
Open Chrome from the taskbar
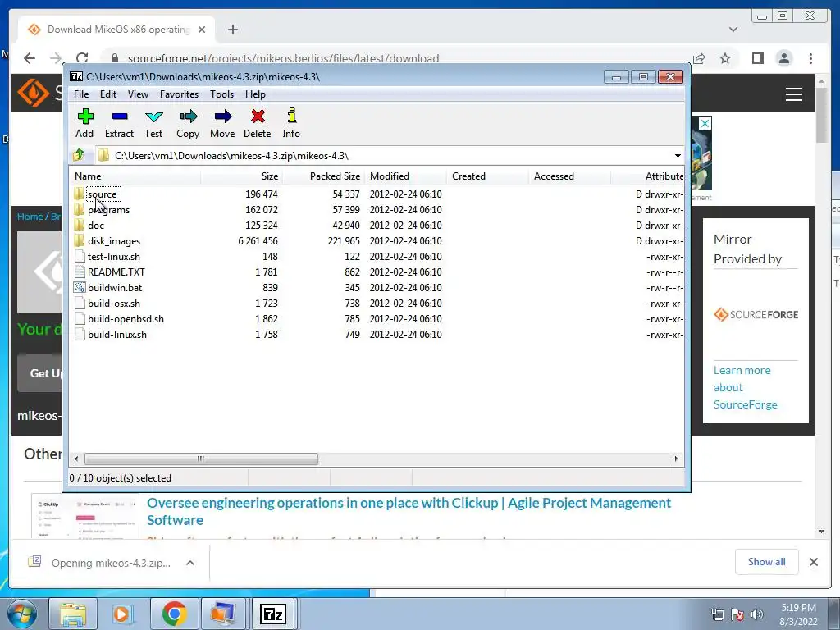point(174,614)
